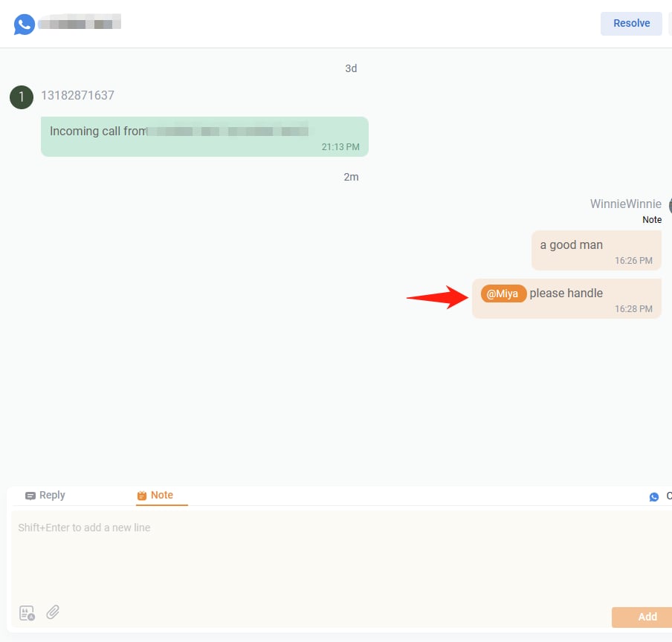Click the WinnieWinnie sender name
Image resolution: width=672 pixels, height=642 pixels.
(625, 204)
